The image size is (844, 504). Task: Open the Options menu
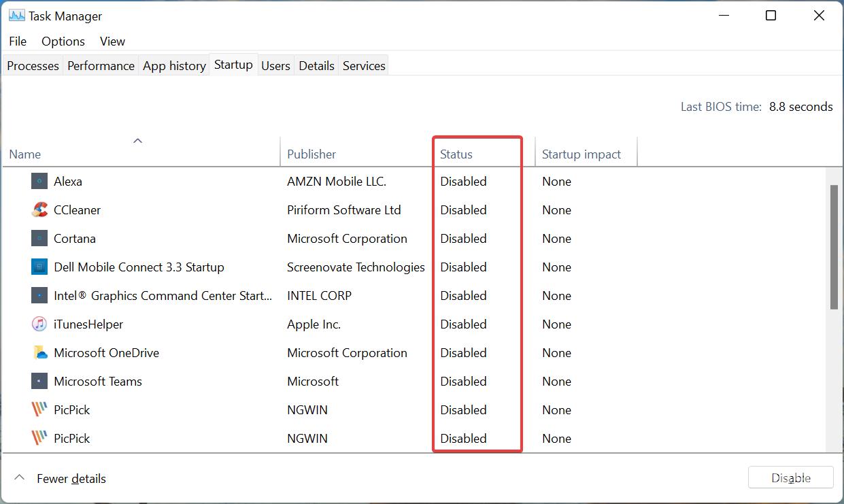coord(63,41)
